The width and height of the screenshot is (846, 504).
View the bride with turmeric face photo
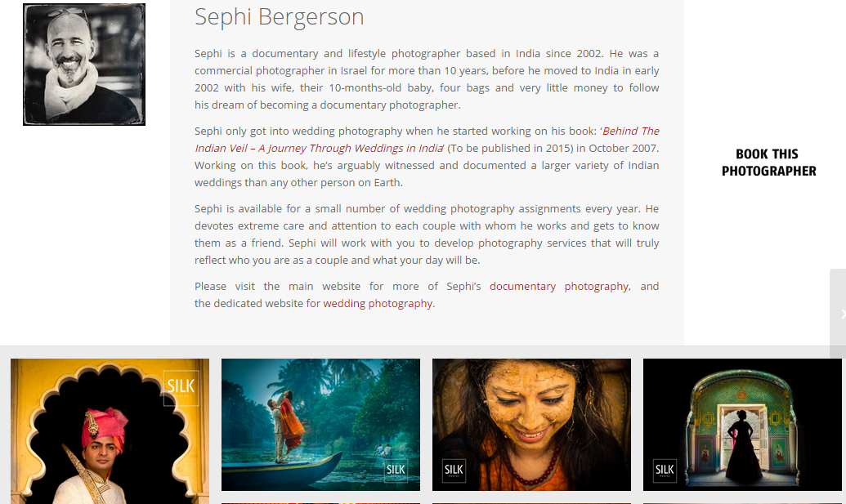click(531, 425)
